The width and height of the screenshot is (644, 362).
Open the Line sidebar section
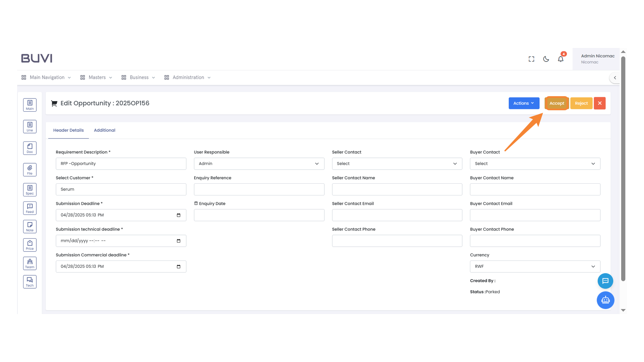[30, 127]
